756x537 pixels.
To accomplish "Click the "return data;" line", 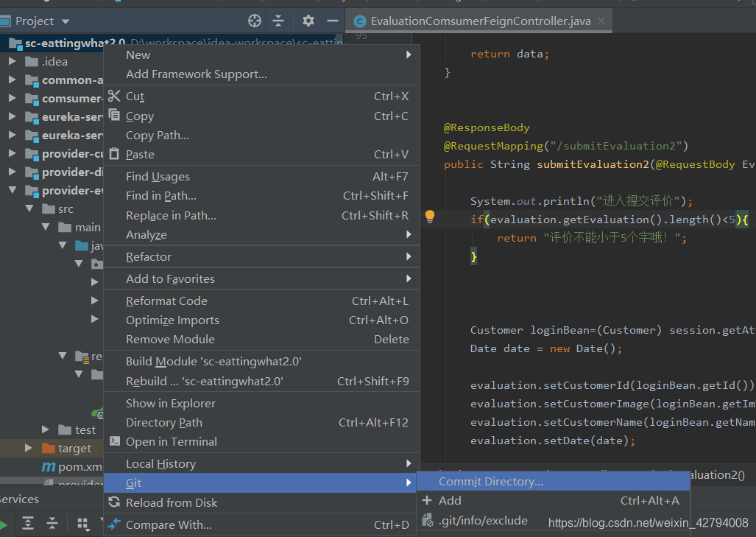I will (509, 54).
